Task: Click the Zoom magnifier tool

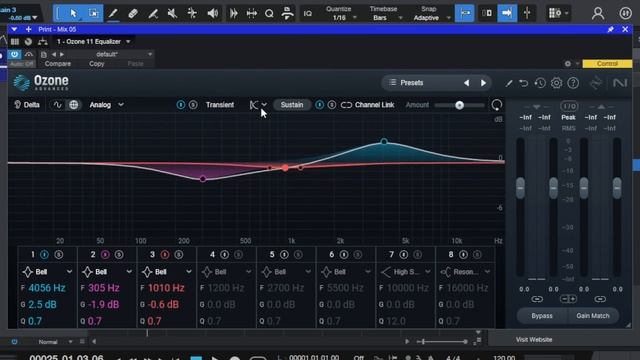Action: pyautogui.click(x=269, y=13)
